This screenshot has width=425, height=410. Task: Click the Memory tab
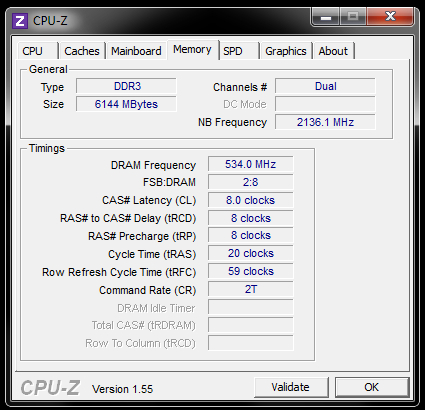pos(192,50)
